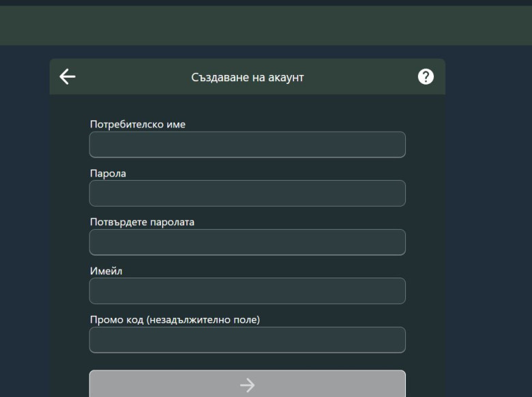
Task: Click the green banner bar at top
Action: click(266, 26)
